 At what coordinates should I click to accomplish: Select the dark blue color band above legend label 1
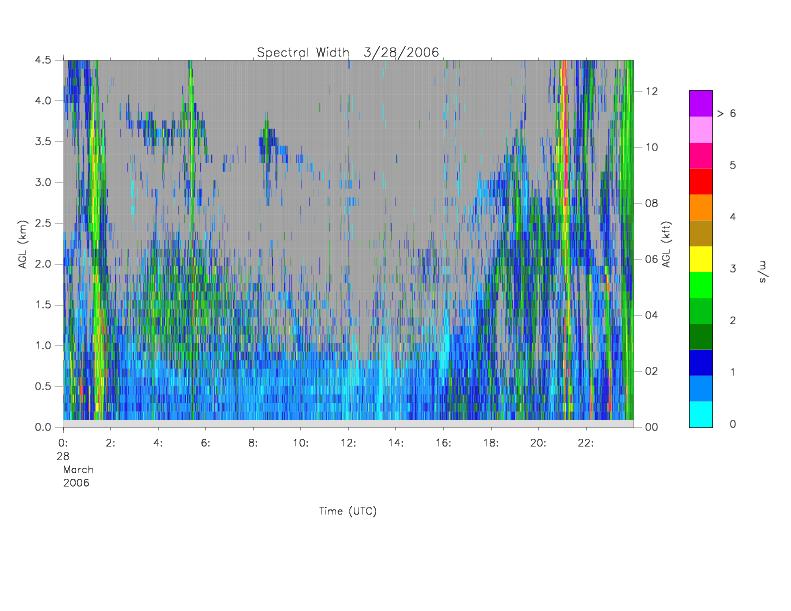tap(701, 363)
